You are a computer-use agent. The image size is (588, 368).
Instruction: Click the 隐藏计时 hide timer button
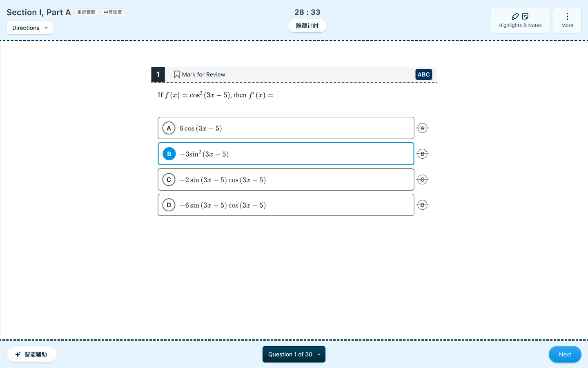(307, 26)
